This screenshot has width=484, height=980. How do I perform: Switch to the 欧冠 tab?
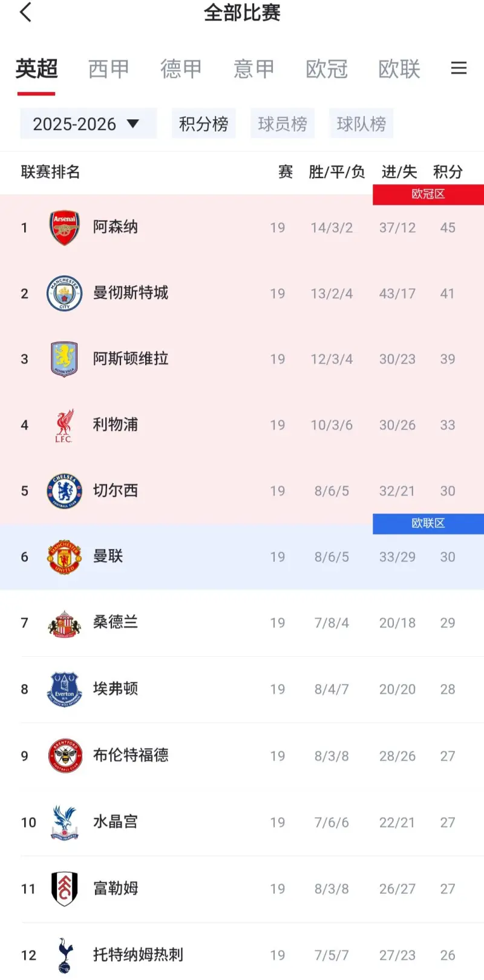327,69
